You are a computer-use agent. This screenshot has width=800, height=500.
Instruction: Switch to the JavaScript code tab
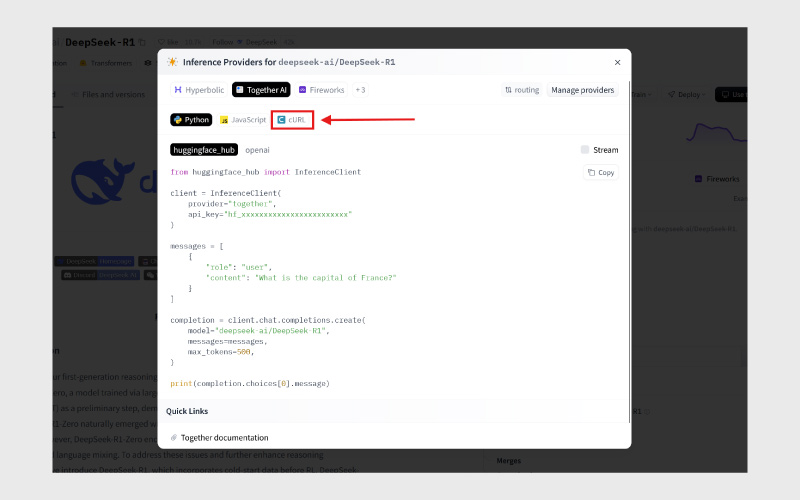243,119
